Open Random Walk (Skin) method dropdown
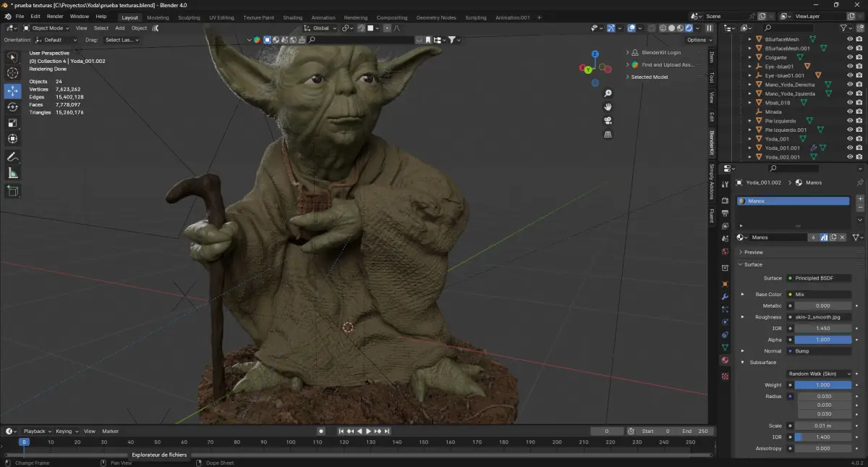 818,374
